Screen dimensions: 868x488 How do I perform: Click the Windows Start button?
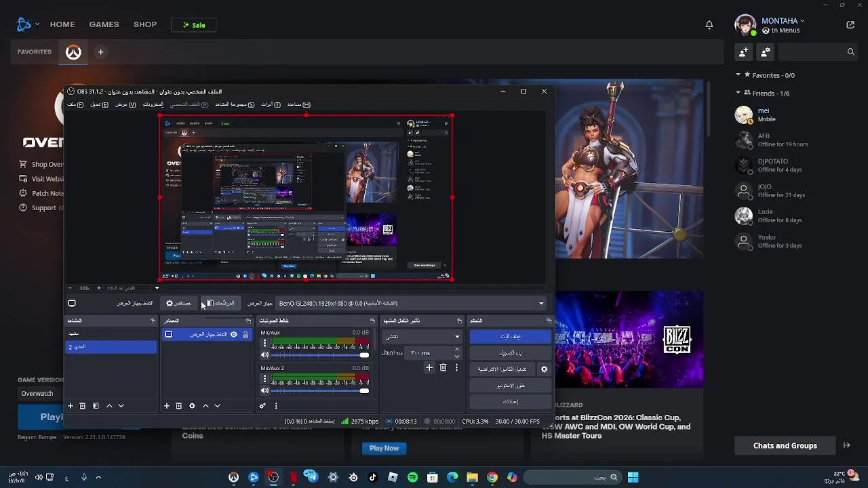tap(633, 478)
